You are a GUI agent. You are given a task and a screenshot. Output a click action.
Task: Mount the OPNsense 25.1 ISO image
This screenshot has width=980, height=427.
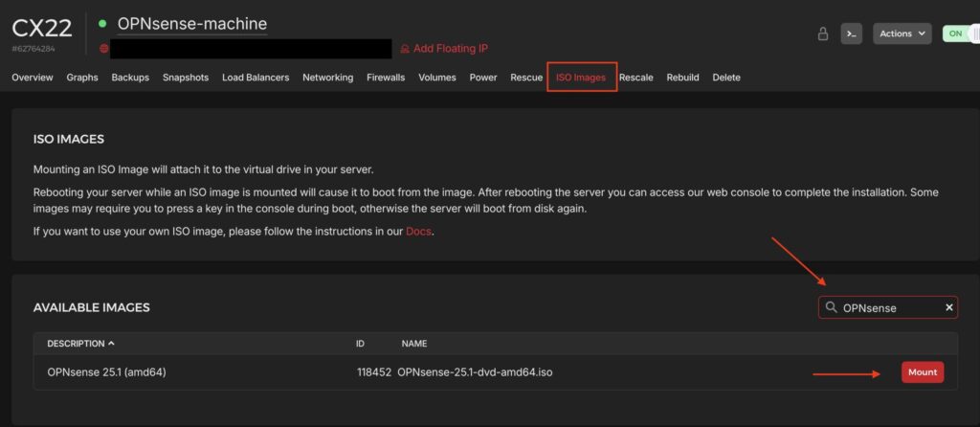click(923, 372)
